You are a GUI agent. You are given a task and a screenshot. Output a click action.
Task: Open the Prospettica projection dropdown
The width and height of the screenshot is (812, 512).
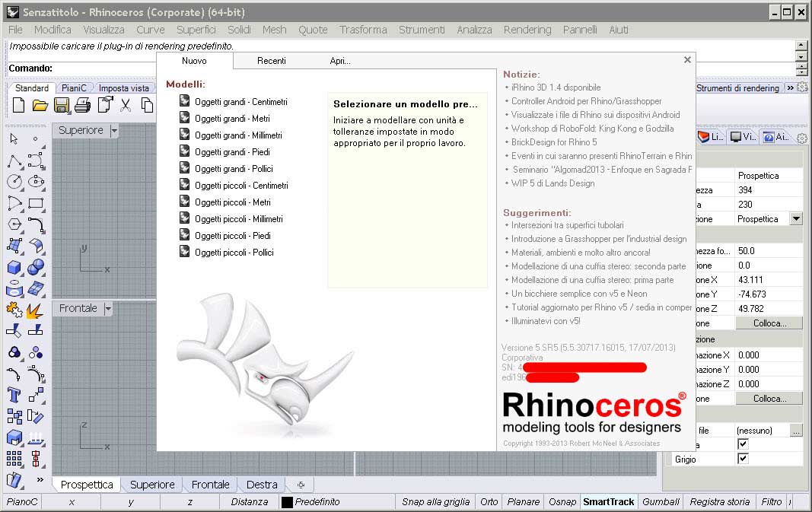797,219
